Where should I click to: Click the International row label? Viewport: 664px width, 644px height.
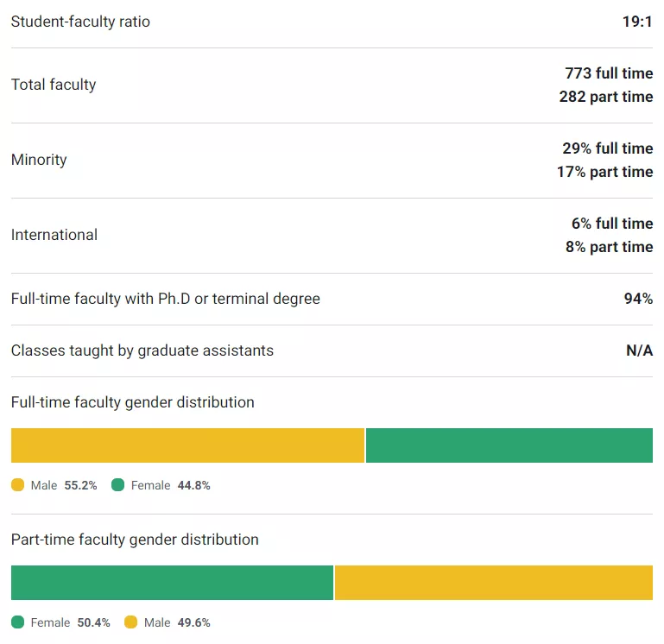pyautogui.click(x=54, y=235)
